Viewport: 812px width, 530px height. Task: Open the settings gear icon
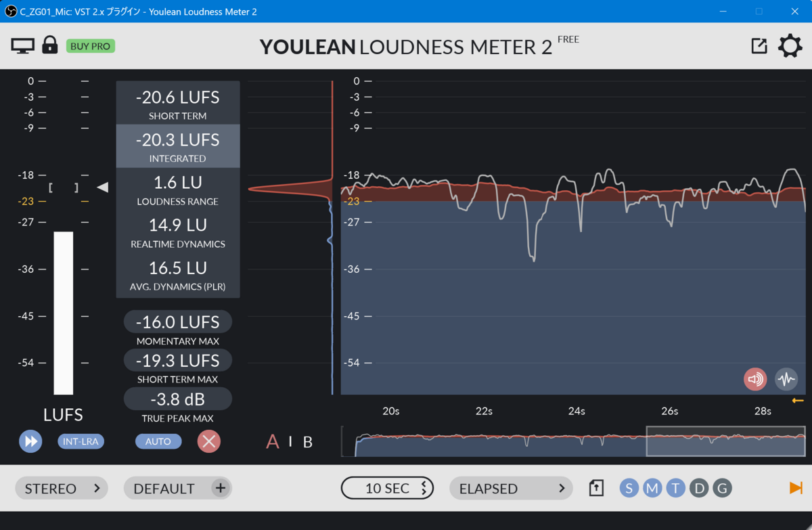coord(790,46)
